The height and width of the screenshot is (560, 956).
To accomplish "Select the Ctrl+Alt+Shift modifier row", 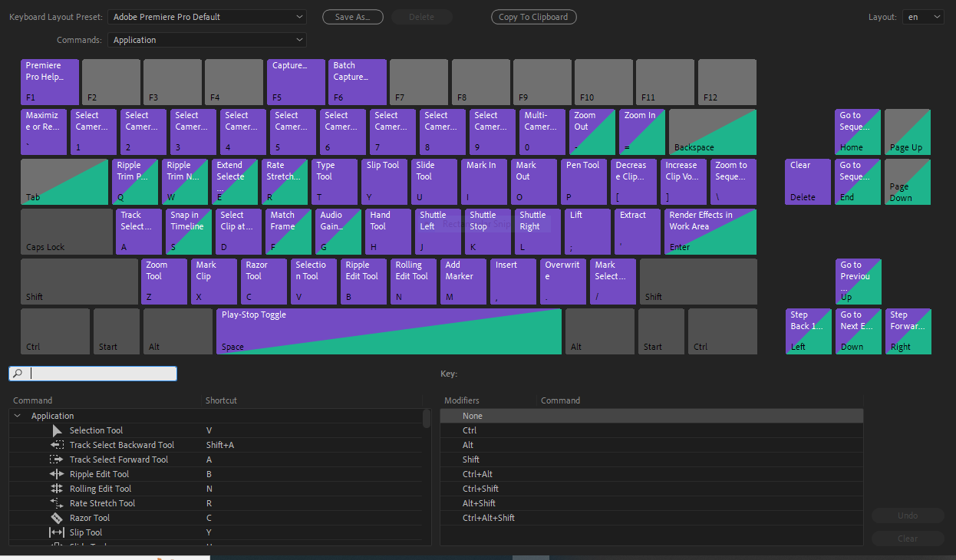I will point(651,518).
